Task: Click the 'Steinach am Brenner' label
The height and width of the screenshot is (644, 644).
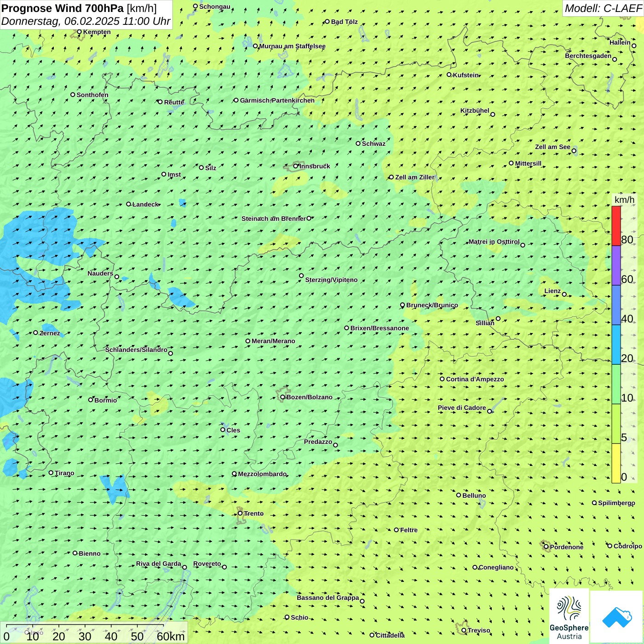Action: click(273, 218)
